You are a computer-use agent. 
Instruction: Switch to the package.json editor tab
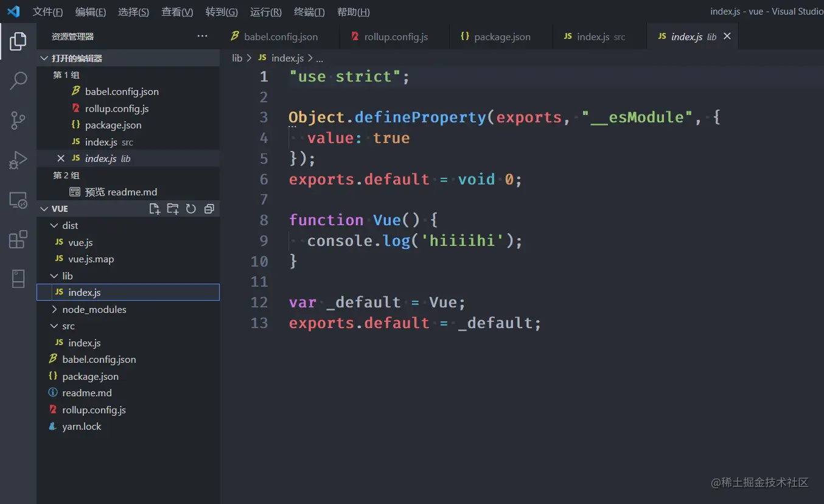(x=501, y=37)
